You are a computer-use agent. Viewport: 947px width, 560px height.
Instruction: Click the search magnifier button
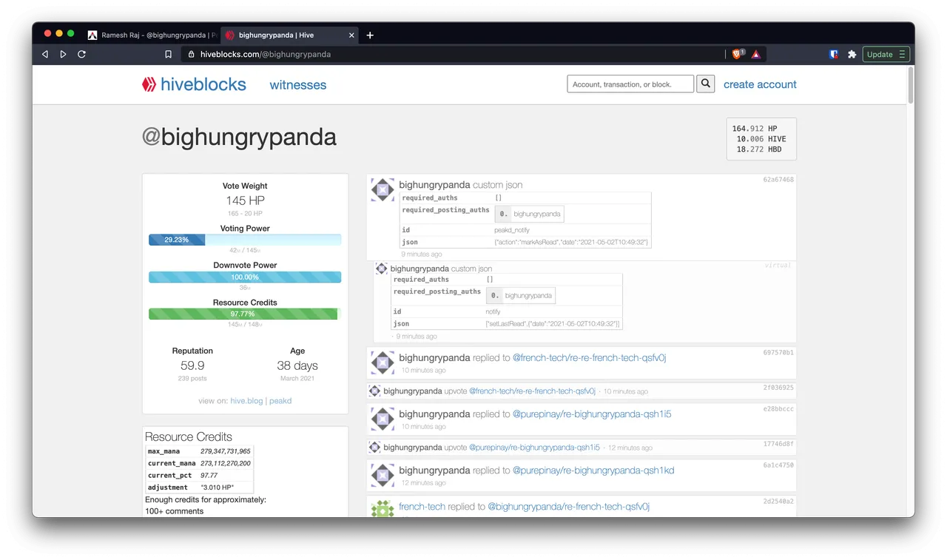[x=706, y=84]
